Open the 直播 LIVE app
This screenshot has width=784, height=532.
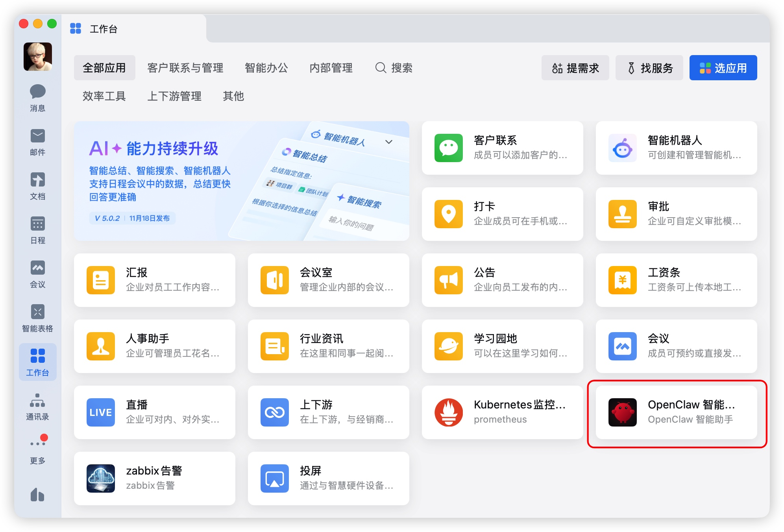154,412
